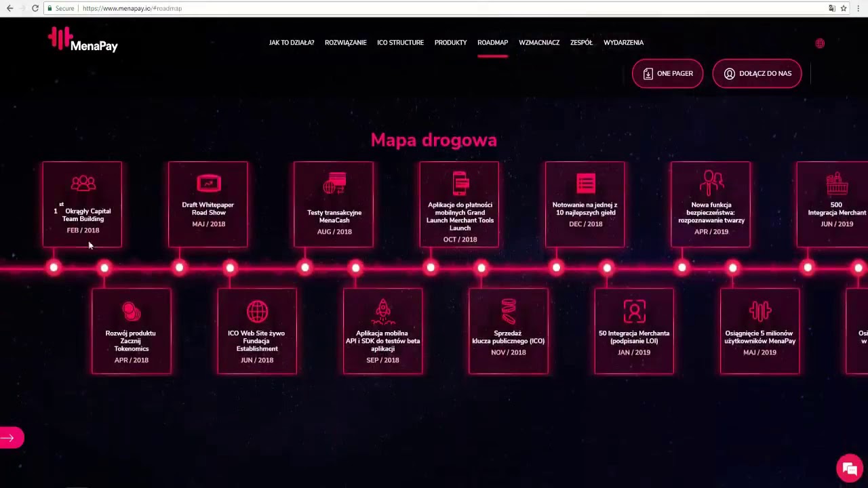Screen dimensions: 868x488
Task: Click the first glowing node on the timeline
Action: coord(54,268)
